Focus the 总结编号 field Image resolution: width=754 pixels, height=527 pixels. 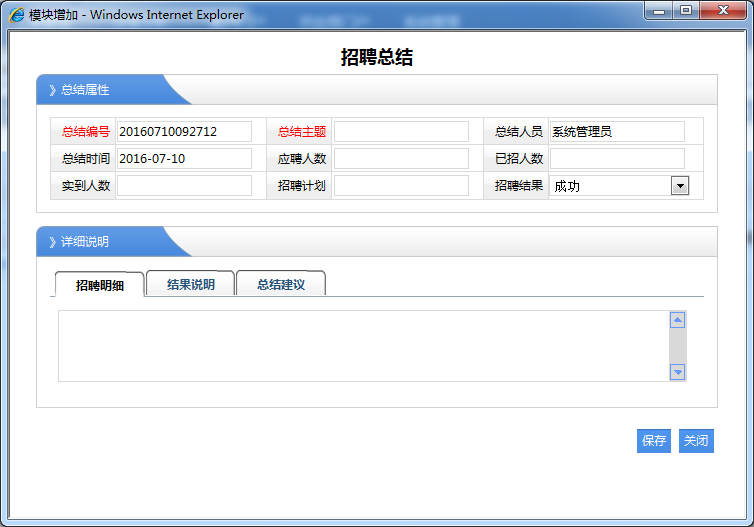click(x=184, y=132)
